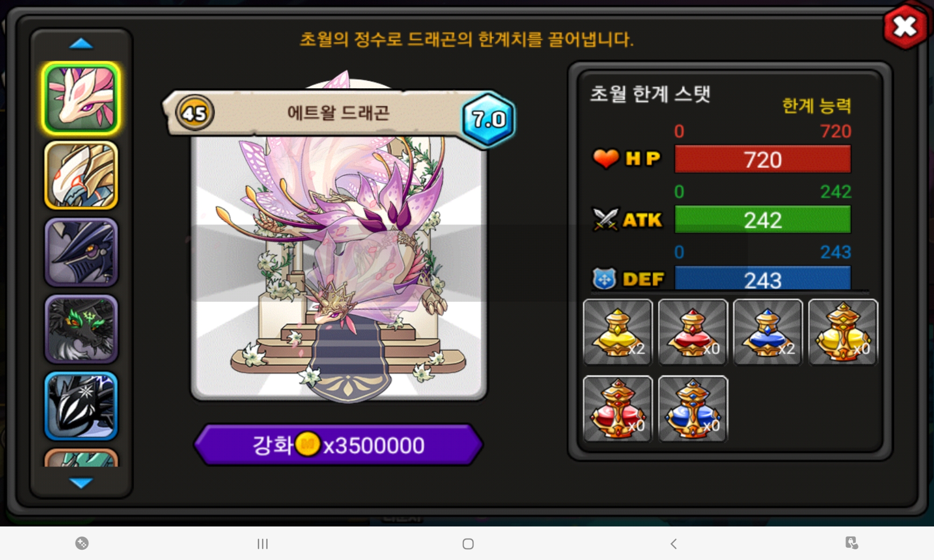Viewport: 934px width, 560px height.
Task: Use the small blue essence potion x2
Action: click(768, 332)
